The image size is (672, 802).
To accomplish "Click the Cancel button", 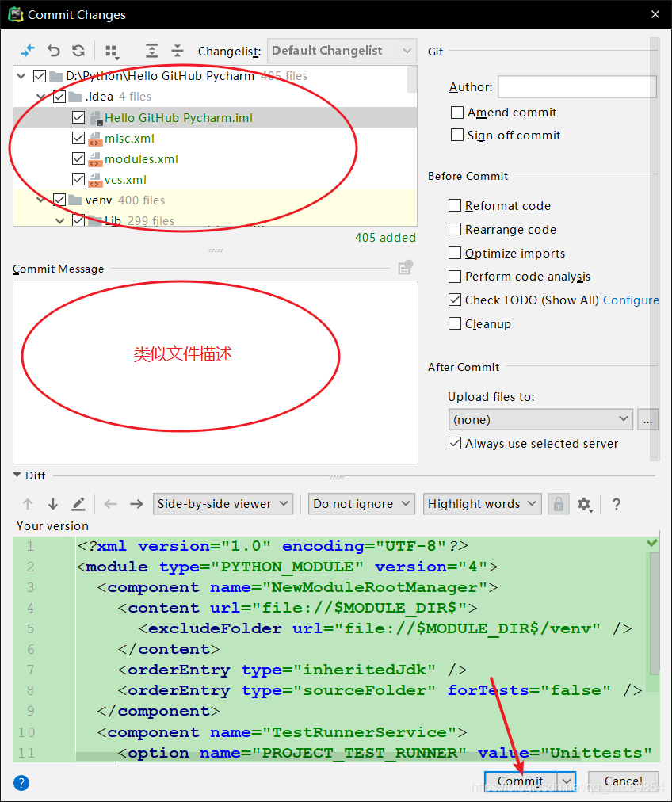I will pyautogui.click(x=624, y=781).
